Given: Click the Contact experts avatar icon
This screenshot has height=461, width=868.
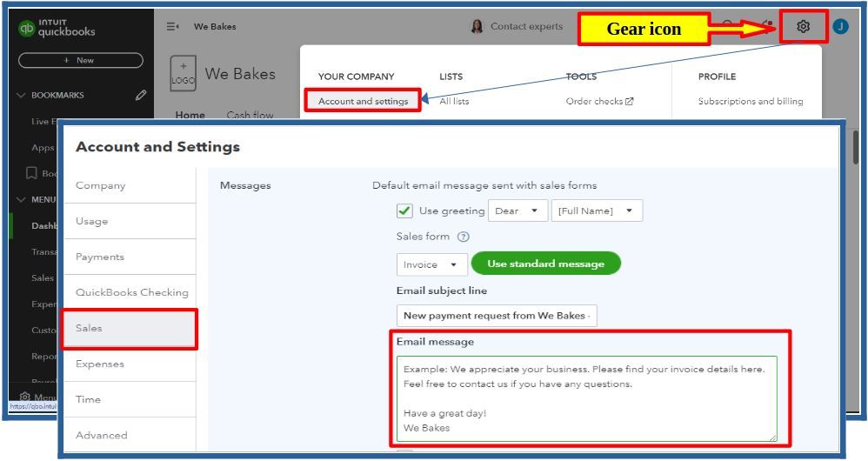Looking at the screenshot, I should (x=477, y=27).
